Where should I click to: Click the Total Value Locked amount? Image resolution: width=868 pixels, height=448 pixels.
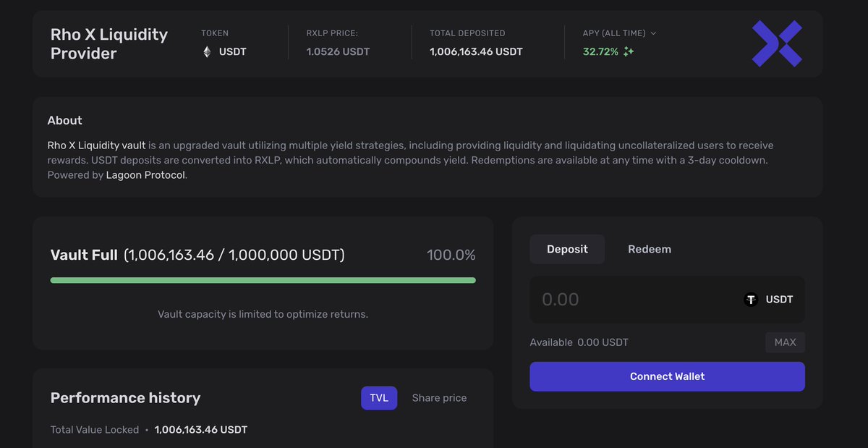click(201, 430)
